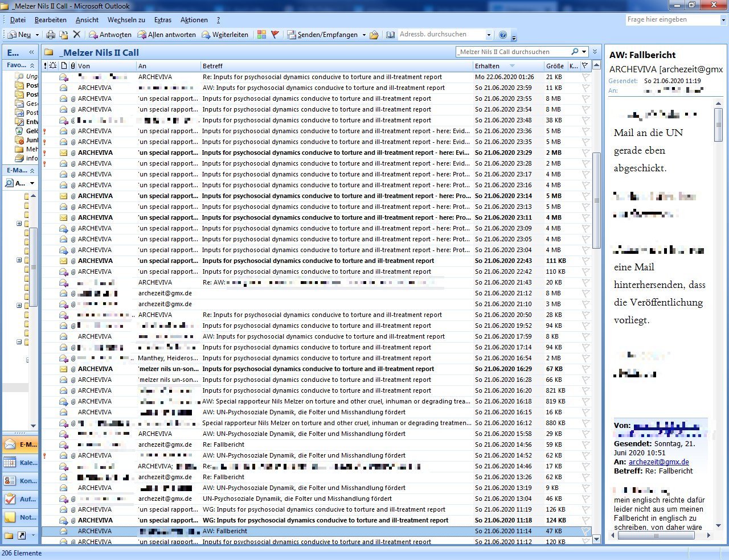Open the Senden/Empfangen dropdown arrow

tap(364, 35)
